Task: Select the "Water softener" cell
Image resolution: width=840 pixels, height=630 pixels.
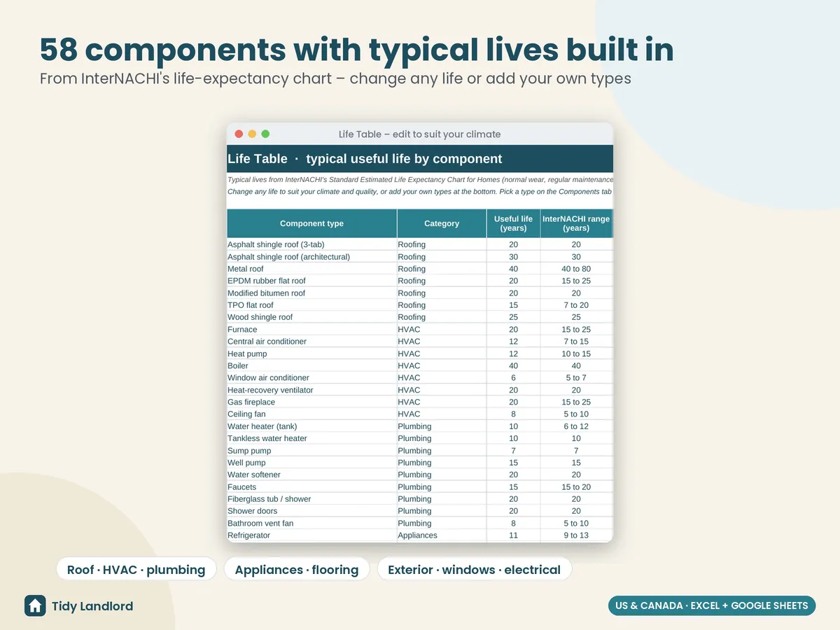Action: pyautogui.click(x=312, y=475)
